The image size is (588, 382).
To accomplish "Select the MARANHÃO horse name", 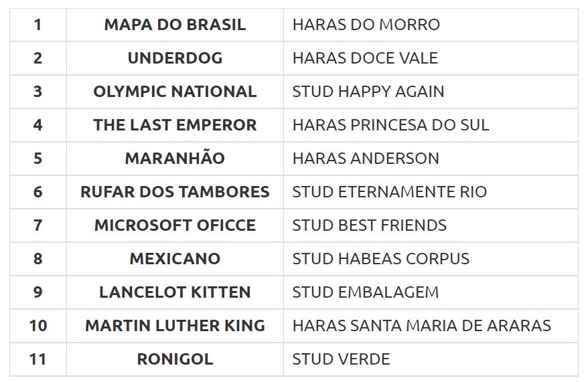I will 175,158.
